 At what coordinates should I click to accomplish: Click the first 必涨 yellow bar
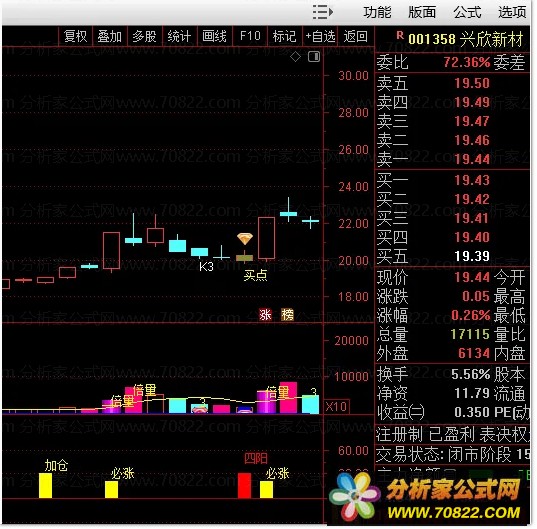112,490
